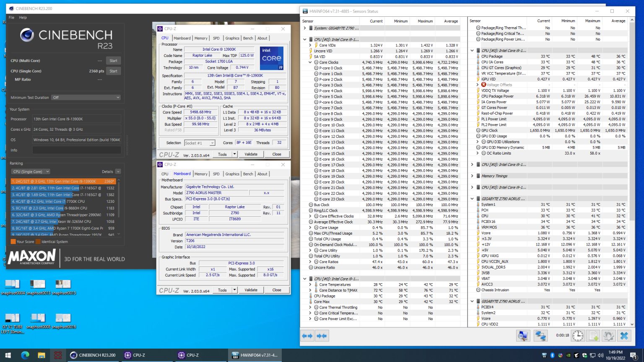This screenshot has width=644, height=362.
Task: Validate CPU-Z results
Action: tap(251, 154)
